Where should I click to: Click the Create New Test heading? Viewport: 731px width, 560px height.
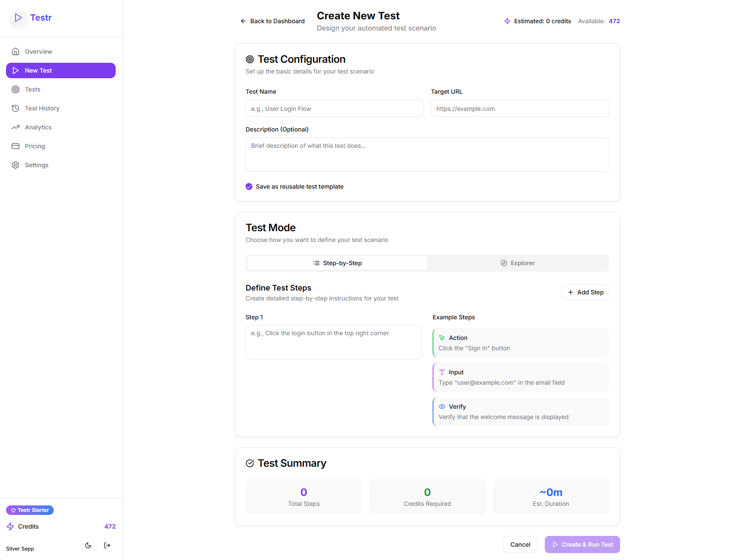(x=358, y=16)
